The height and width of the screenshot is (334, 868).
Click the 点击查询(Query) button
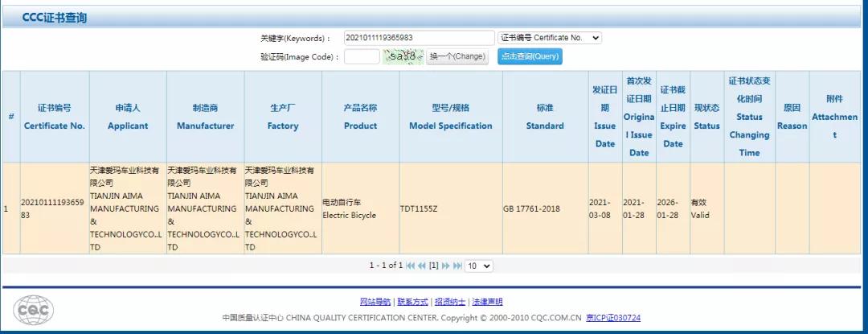point(530,56)
